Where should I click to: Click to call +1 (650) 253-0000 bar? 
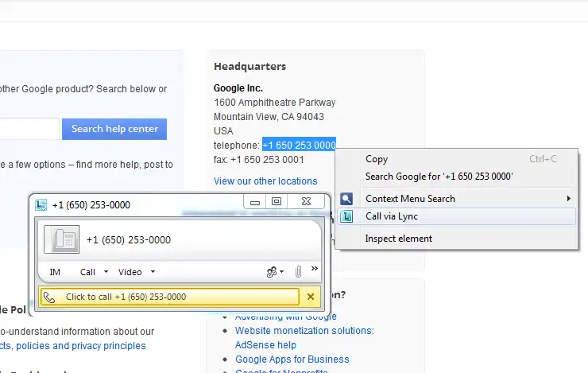[x=169, y=297]
